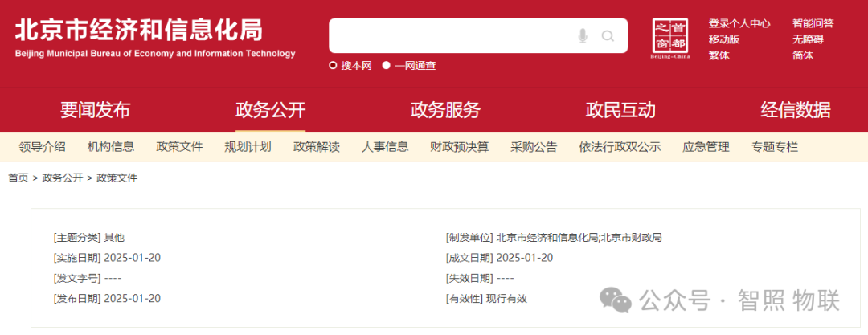Click the 实施日期 2025-01-20 value
Viewport: 868px width, 335px height.
pos(133,258)
